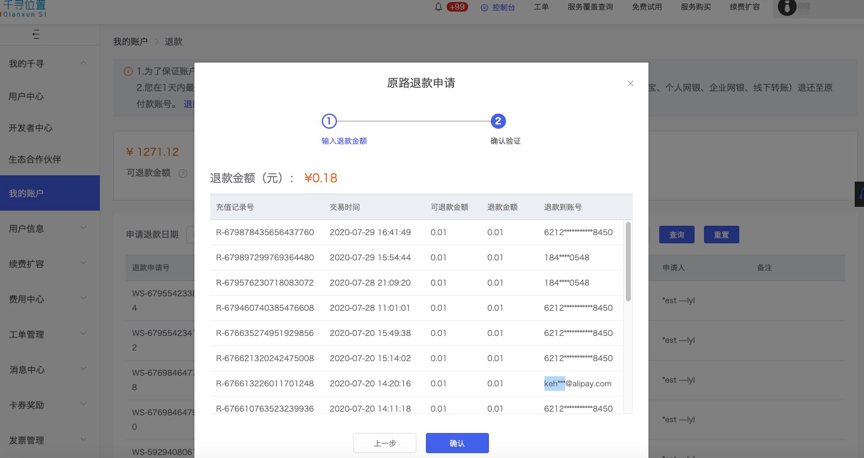This screenshot has width=864, height=458.
Task: Click record R-679897299769364480
Action: pyautogui.click(x=265, y=257)
